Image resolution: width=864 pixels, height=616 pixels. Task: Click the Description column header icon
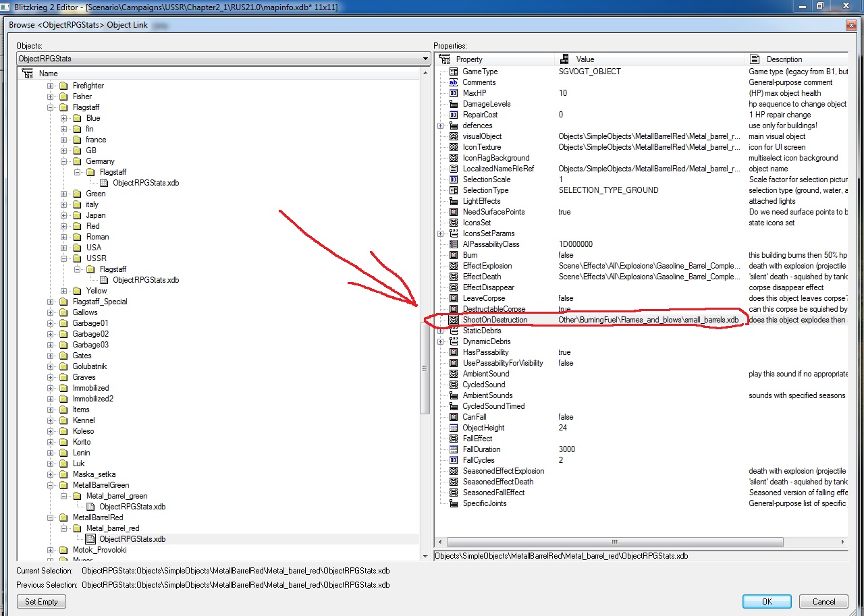[755, 59]
